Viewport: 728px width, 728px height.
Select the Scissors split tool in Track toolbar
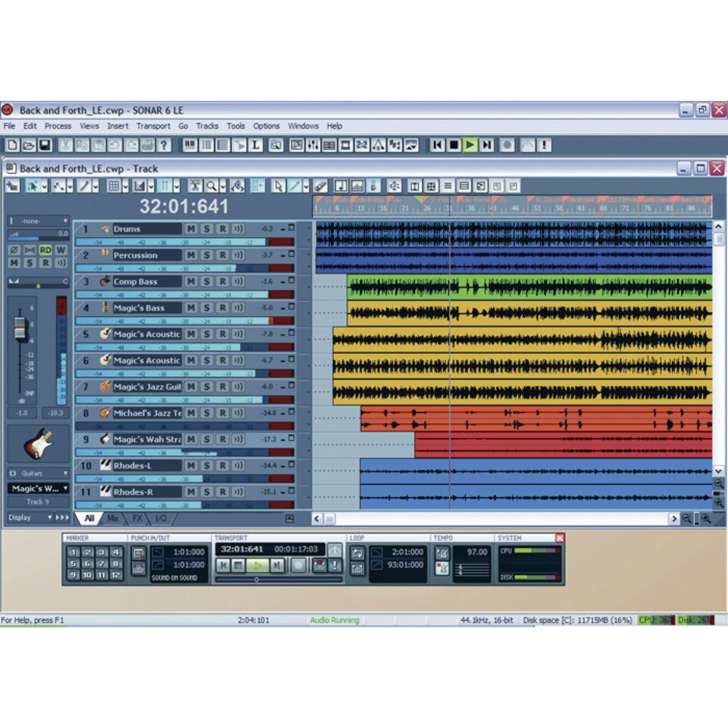(195, 186)
